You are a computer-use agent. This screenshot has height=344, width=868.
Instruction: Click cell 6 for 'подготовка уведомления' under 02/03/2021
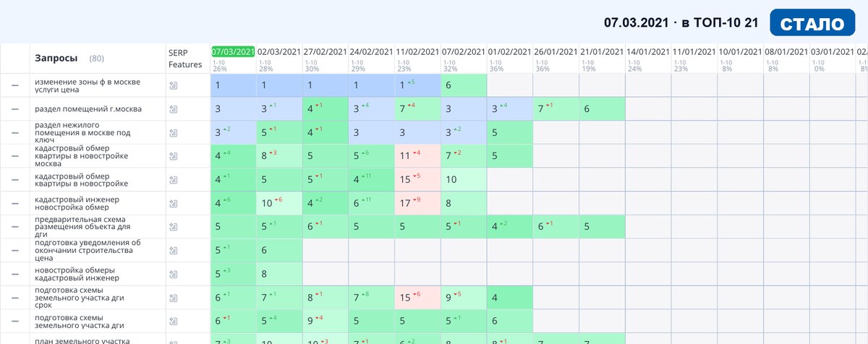tap(279, 250)
